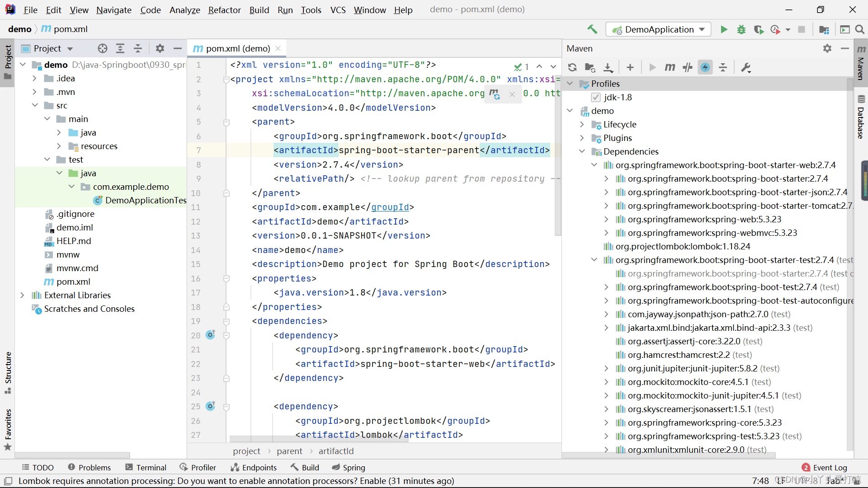Collapse the Dependencies node

(x=582, y=151)
